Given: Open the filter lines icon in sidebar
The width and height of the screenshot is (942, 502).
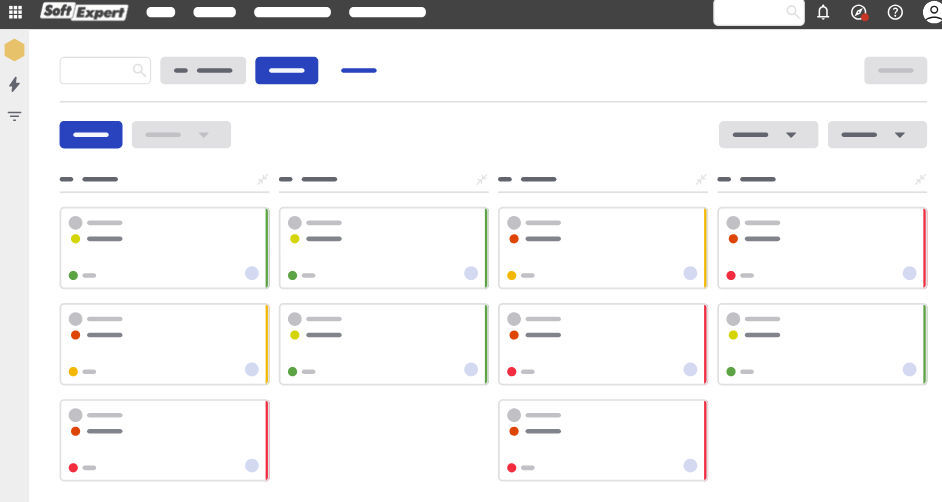Looking at the screenshot, I should (x=14, y=116).
